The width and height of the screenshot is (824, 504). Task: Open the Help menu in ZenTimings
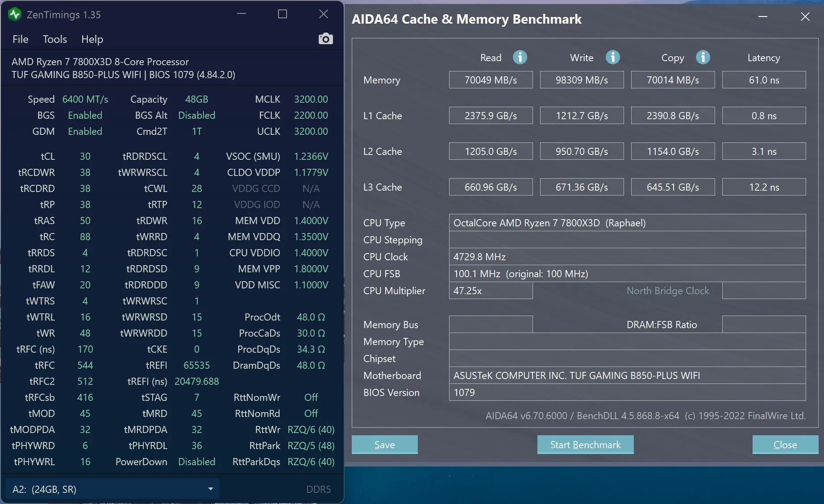click(92, 39)
